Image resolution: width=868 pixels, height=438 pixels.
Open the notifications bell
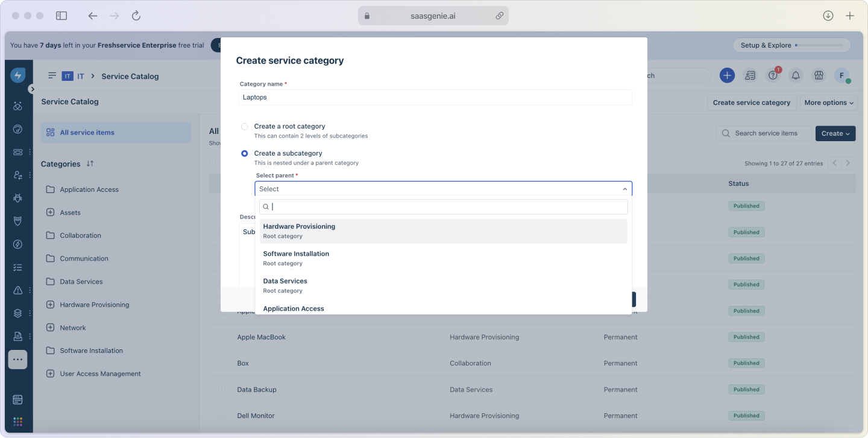pyautogui.click(x=796, y=75)
